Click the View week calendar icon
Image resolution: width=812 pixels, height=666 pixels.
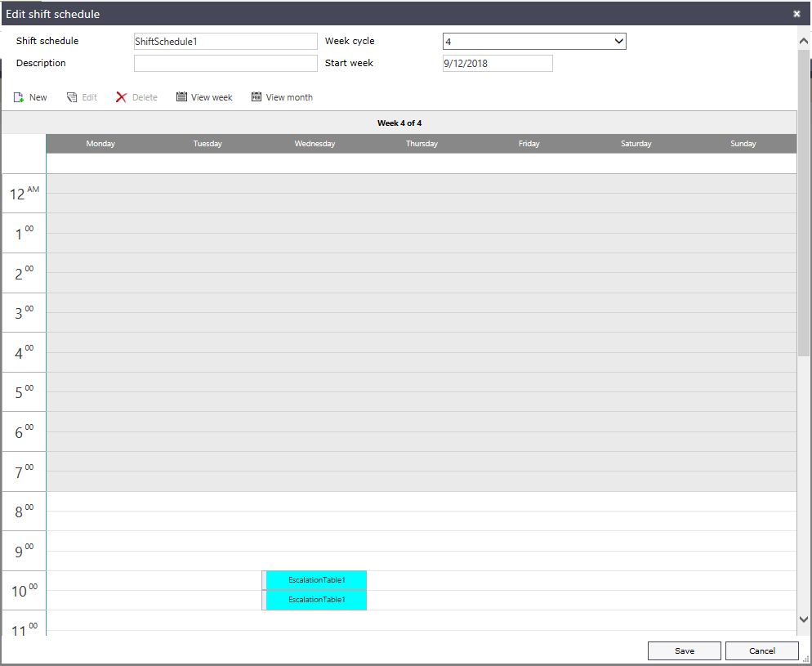click(181, 97)
